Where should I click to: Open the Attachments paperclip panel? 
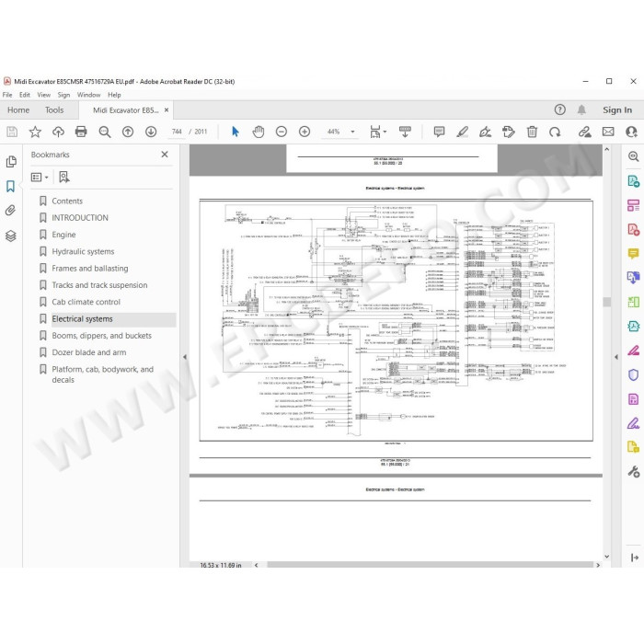point(11,211)
